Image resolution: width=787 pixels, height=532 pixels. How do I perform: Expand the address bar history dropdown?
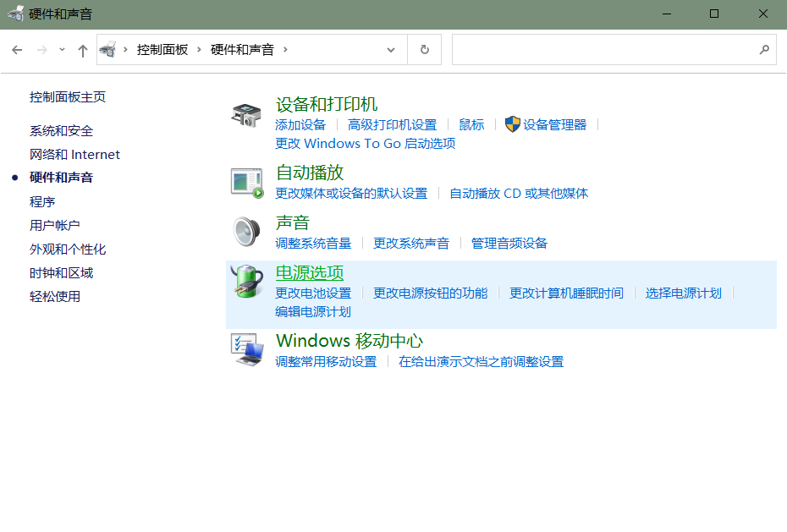(391, 50)
